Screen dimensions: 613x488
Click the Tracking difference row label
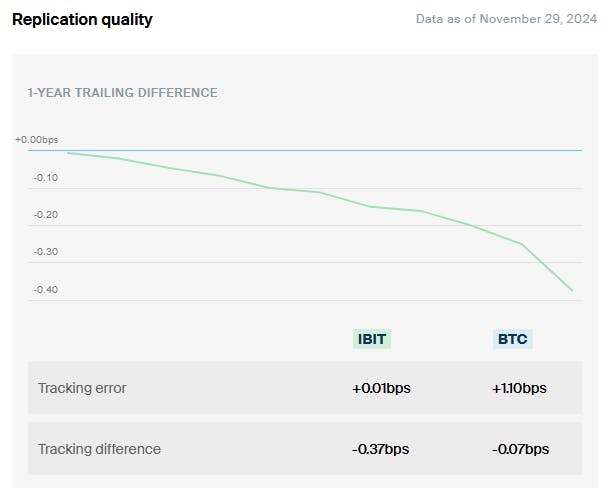(99, 449)
